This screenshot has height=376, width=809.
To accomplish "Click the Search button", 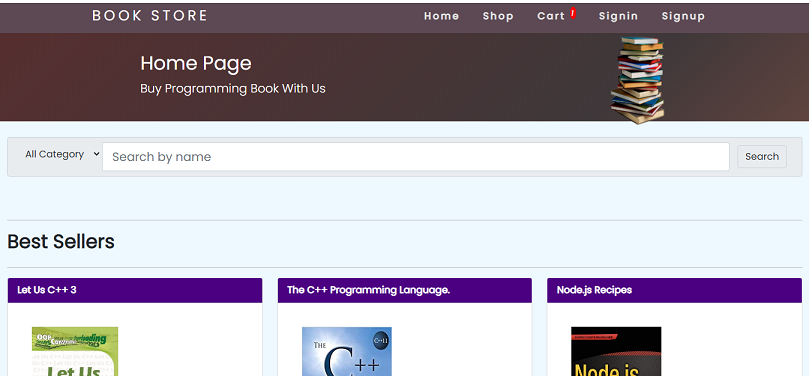I will click(762, 157).
